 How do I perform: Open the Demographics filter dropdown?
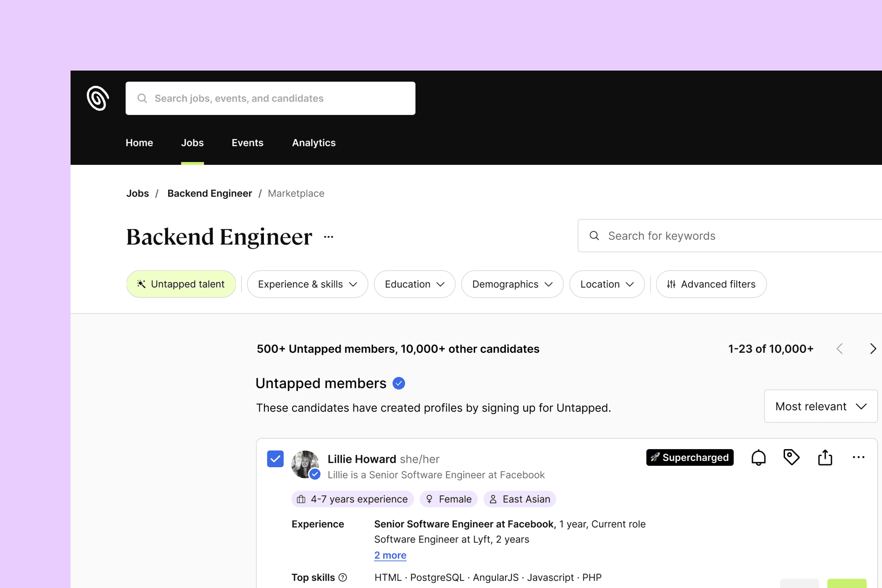[x=512, y=284]
